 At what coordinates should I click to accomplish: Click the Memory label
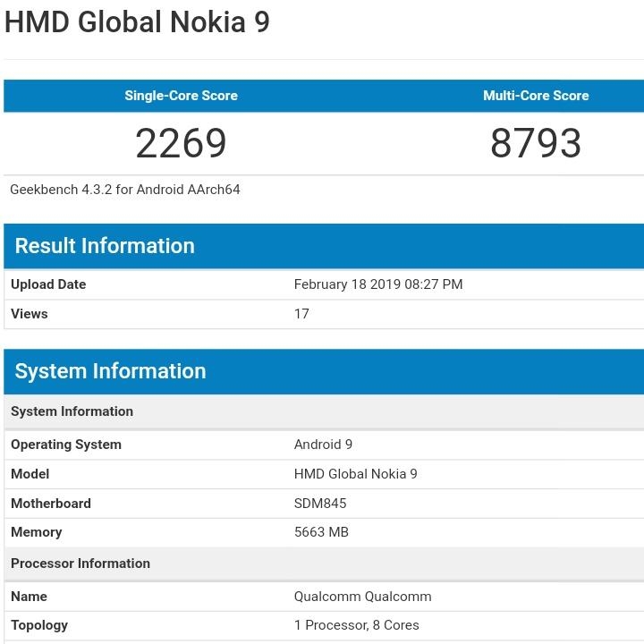tap(37, 532)
